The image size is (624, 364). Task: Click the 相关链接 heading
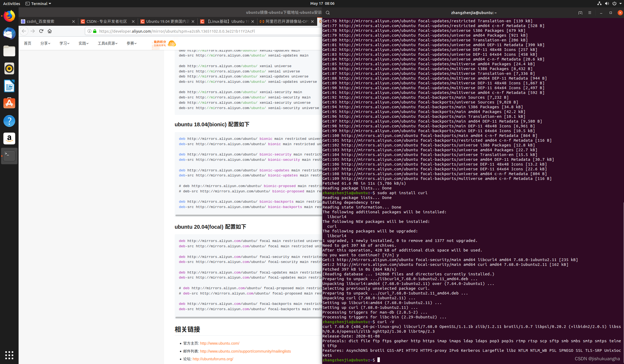[187, 330]
